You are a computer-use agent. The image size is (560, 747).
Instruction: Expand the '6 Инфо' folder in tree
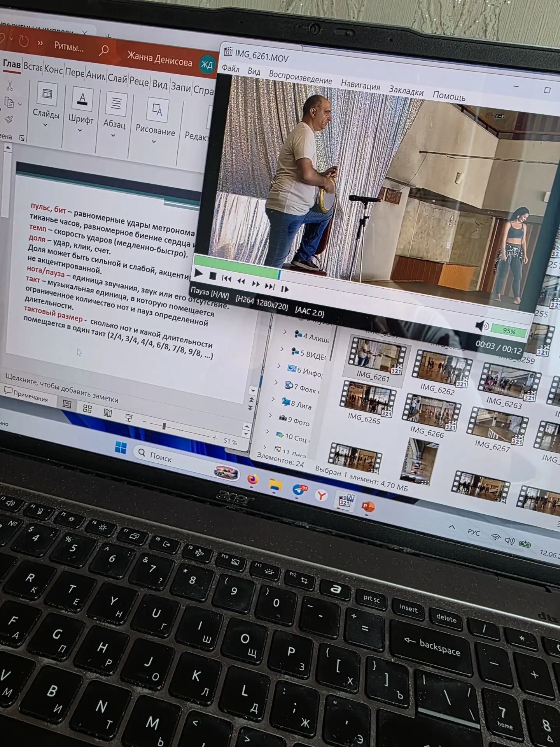coord(279,366)
